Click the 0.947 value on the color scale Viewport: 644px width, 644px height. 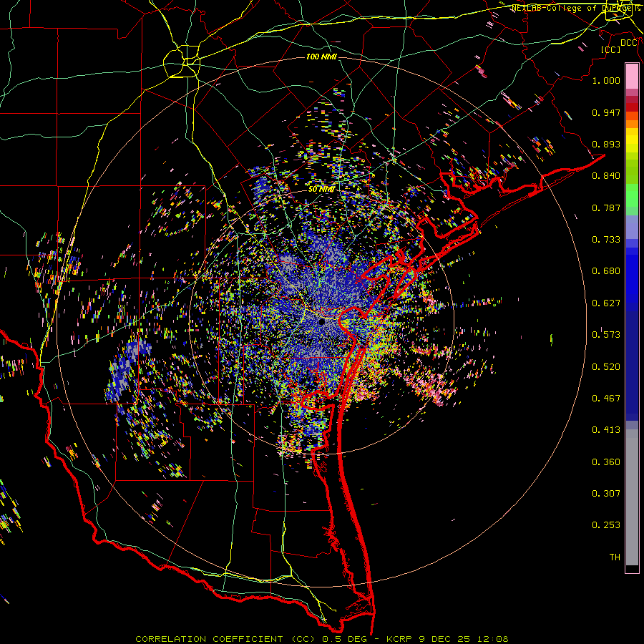point(606,112)
